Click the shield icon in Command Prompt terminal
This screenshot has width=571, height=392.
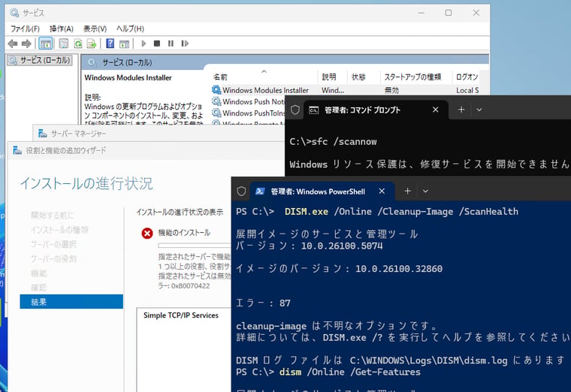click(295, 110)
